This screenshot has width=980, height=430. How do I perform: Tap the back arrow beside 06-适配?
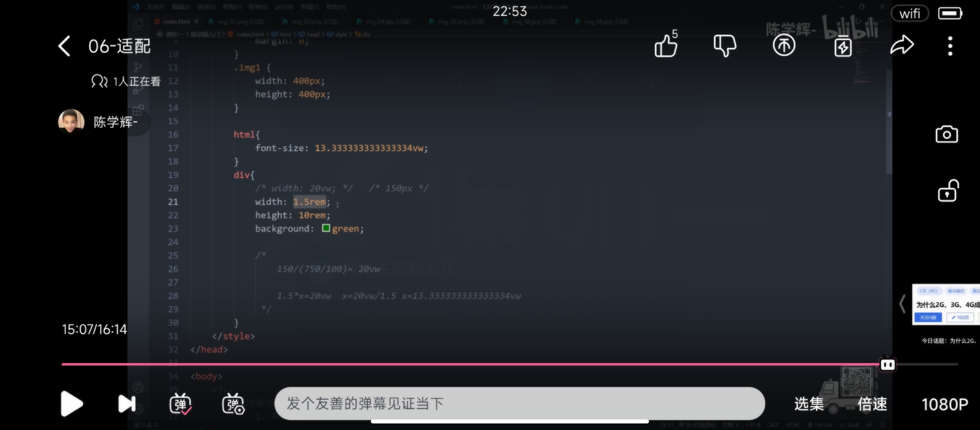(x=65, y=46)
